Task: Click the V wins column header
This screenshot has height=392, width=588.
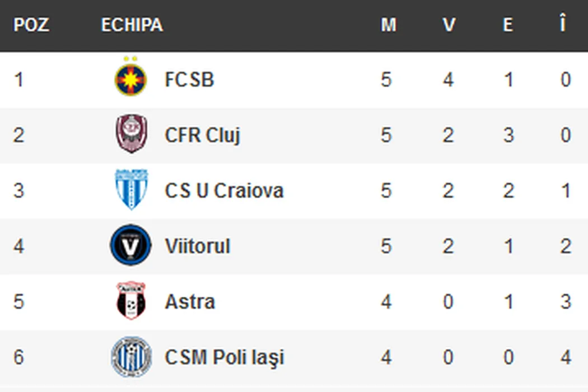Action: (449, 25)
